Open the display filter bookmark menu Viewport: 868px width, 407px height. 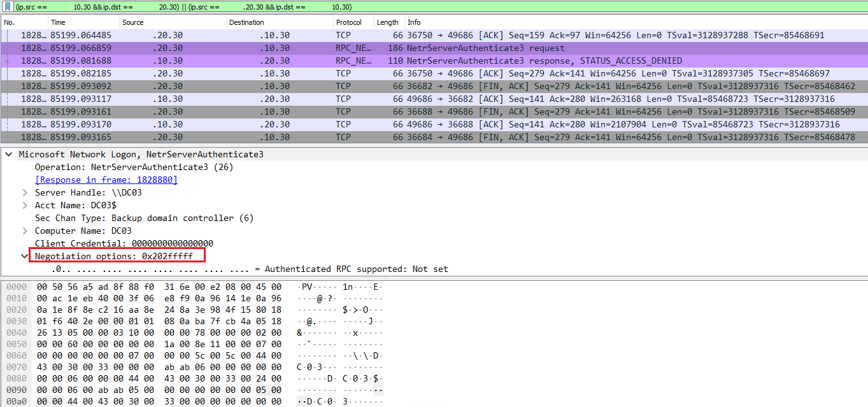pos(6,6)
